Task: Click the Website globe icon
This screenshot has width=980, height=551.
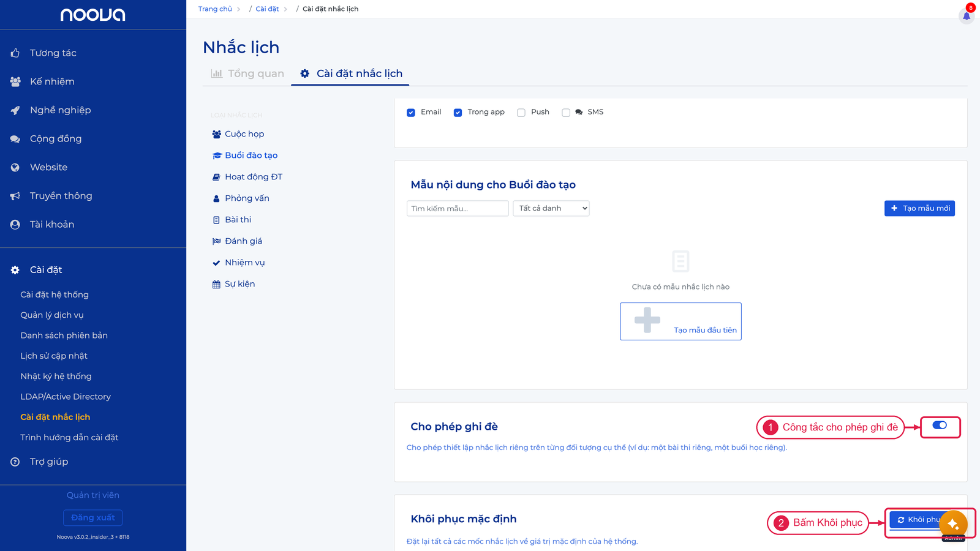Action: 15,167
